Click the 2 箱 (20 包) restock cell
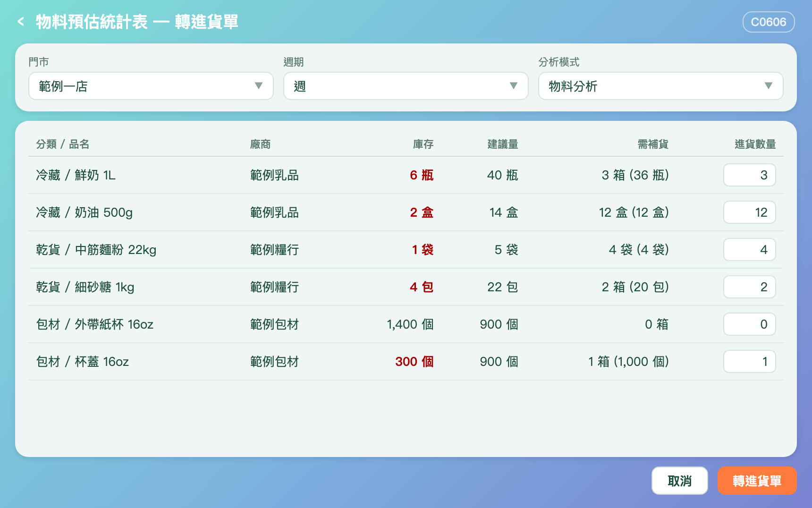Image resolution: width=812 pixels, height=508 pixels. click(635, 287)
